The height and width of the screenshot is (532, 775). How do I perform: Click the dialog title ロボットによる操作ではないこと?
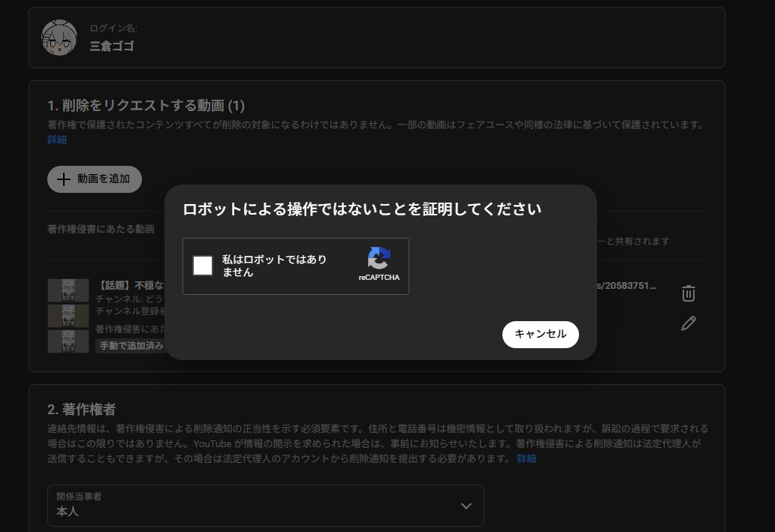362,209
